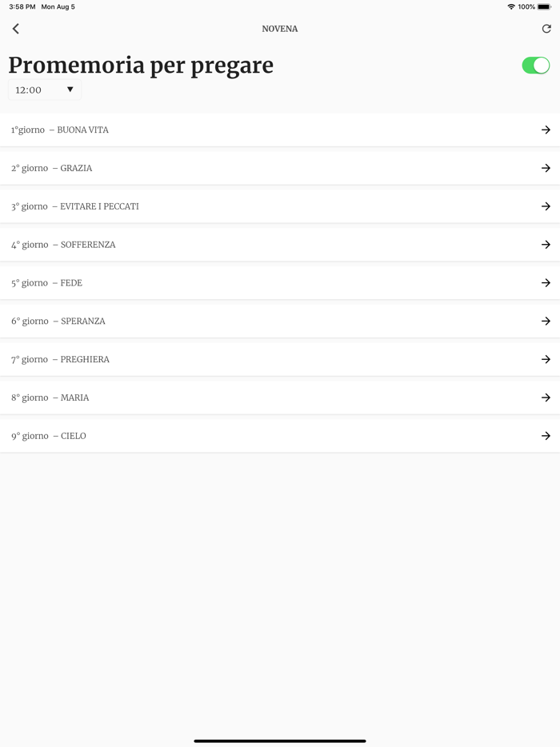Tap the arrow beside 2° giorno GRAZIA

[x=546, y=168]
